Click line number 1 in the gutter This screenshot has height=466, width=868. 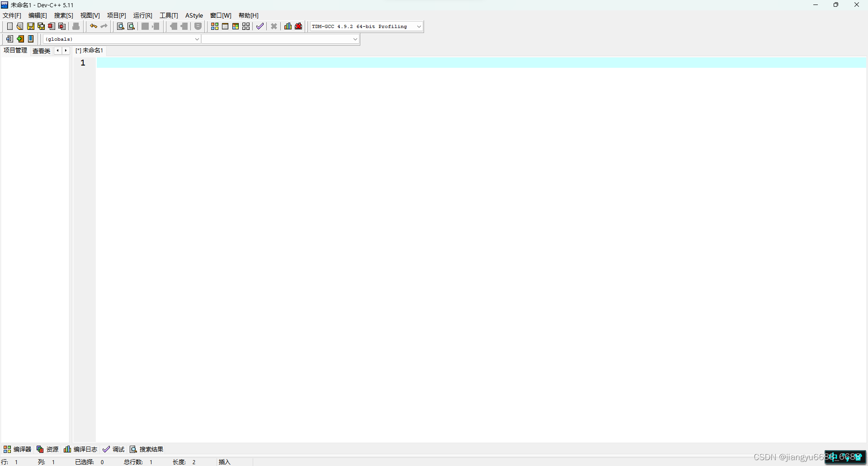coord(83,63)
